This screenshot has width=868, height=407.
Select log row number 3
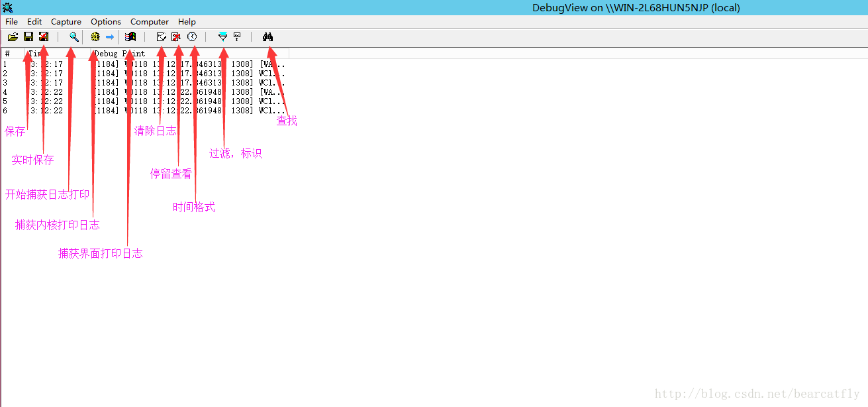pos(144,83)
